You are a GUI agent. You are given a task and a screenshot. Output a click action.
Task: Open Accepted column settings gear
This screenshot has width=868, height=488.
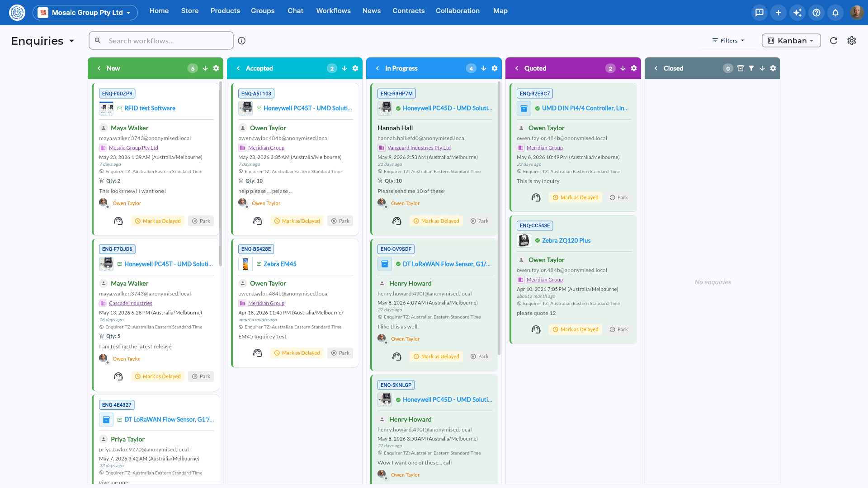pos(355,68)
